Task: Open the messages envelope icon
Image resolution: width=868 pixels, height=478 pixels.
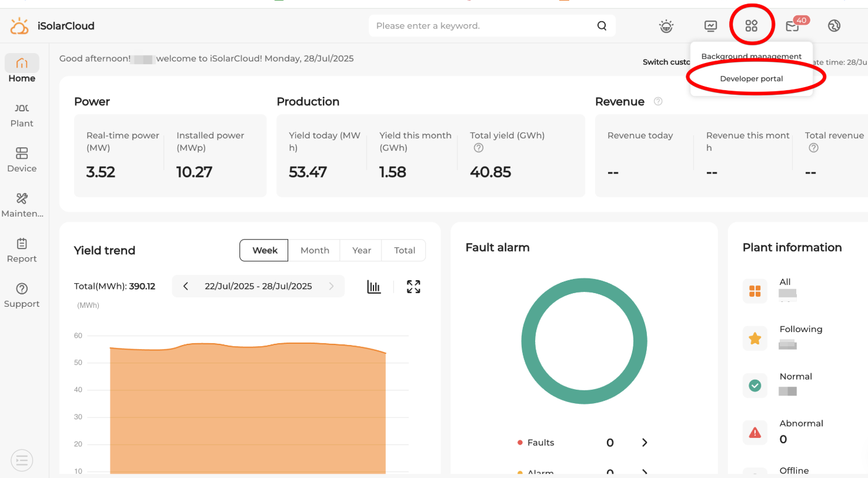Action: coord(792,26)
